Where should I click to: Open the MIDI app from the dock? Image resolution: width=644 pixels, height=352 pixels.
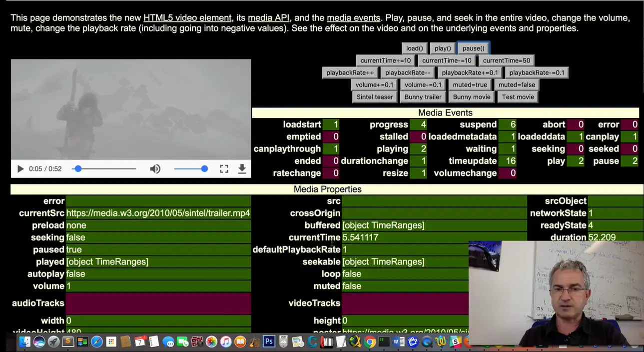pos(326,342)
